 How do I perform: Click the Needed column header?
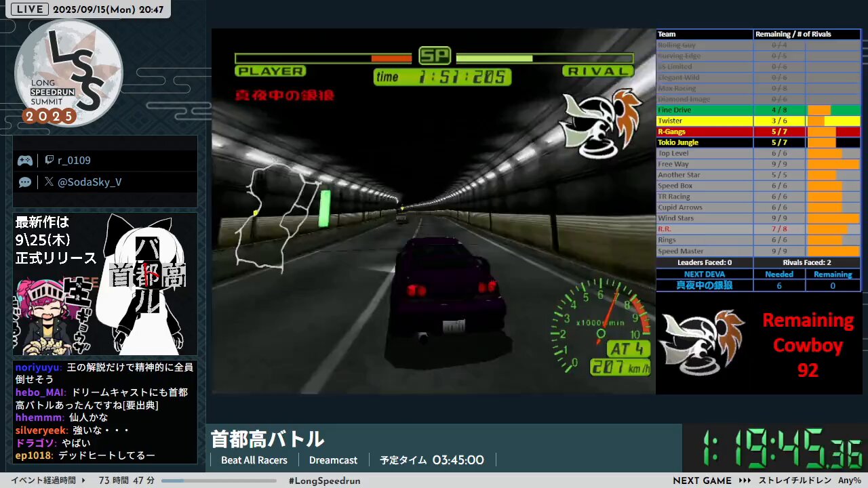(779, 274)
